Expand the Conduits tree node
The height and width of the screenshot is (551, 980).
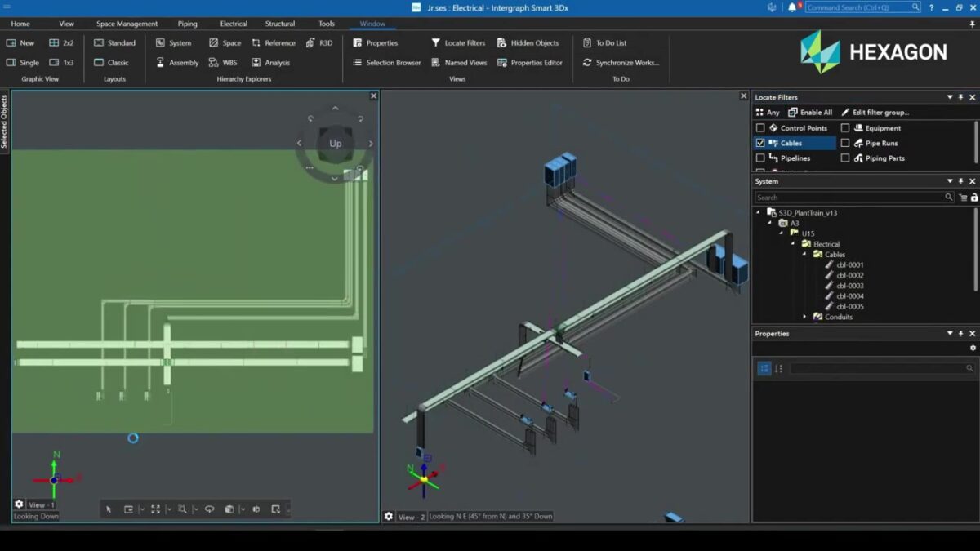(x=804, y=317)
